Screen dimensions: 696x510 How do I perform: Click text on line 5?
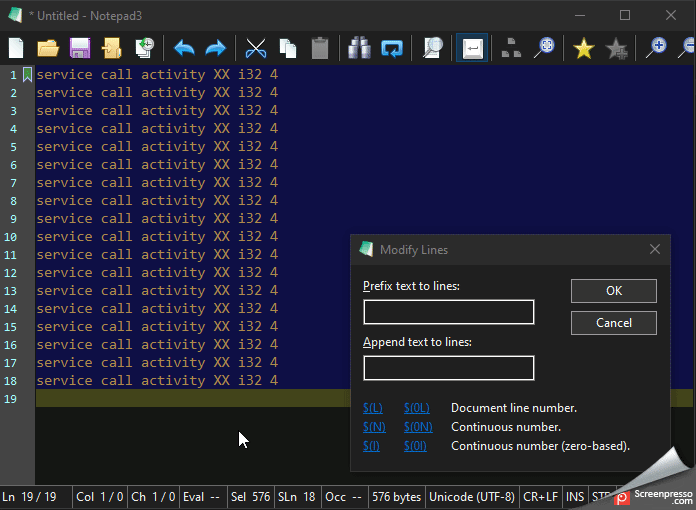coord(157,146)
